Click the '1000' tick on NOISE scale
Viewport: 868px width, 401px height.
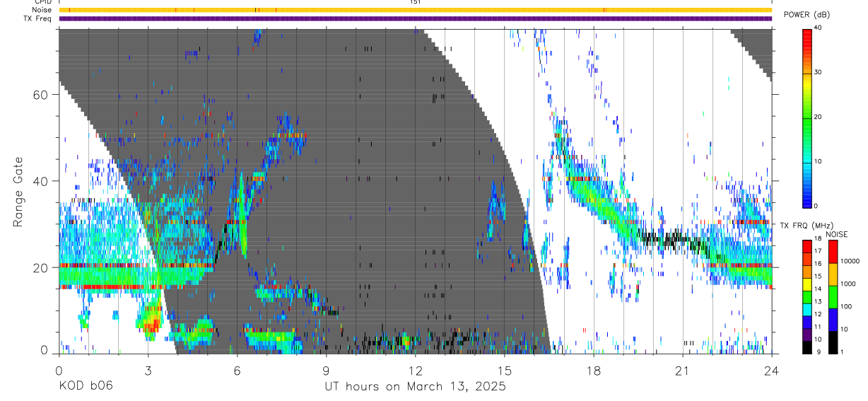pyautogui.click(x=848, y=284)
